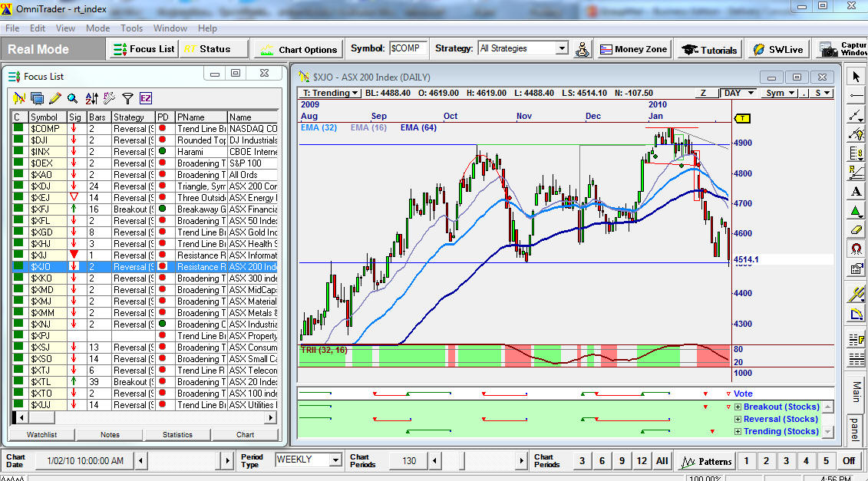This screenshot has width=868, height=481.
Task: Select the pencil edit icon in Focus List
Action: [54, 98]
